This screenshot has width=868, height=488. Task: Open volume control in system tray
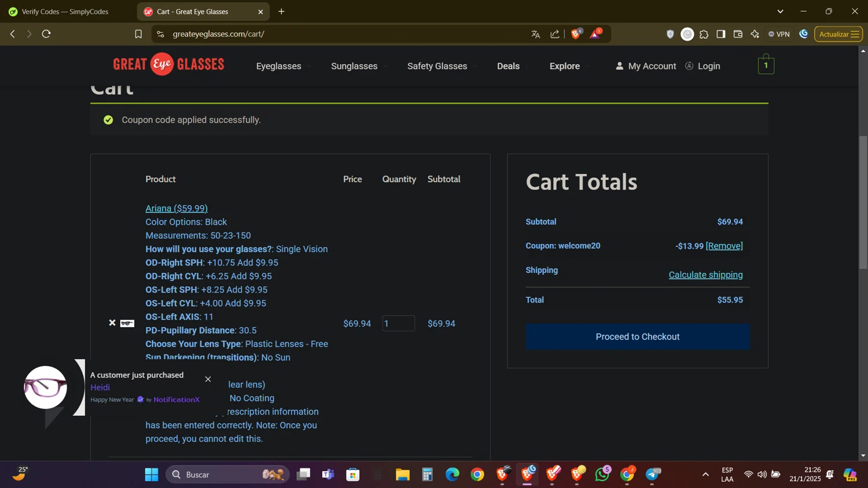coord(762,475)
